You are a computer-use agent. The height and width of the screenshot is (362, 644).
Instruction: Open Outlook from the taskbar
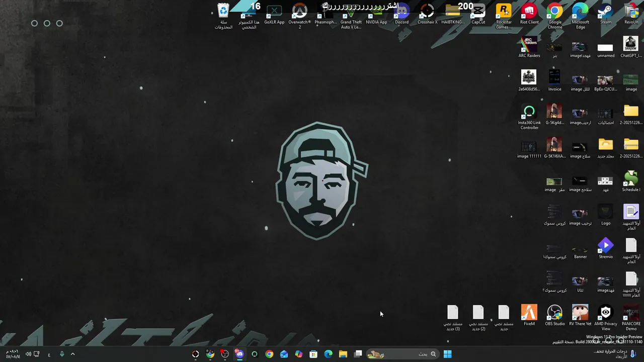[284, 354]
